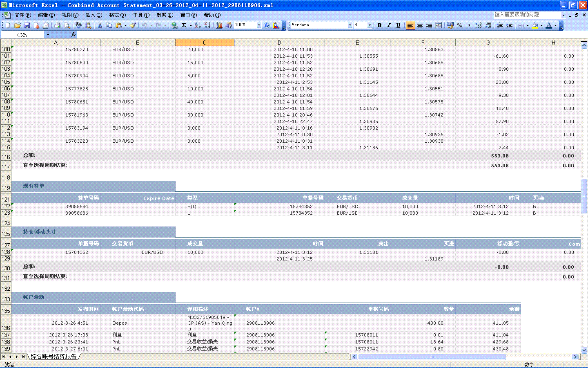Expand the zoom 100% dropdown
588x368 pixels.
tap(259, 25)
